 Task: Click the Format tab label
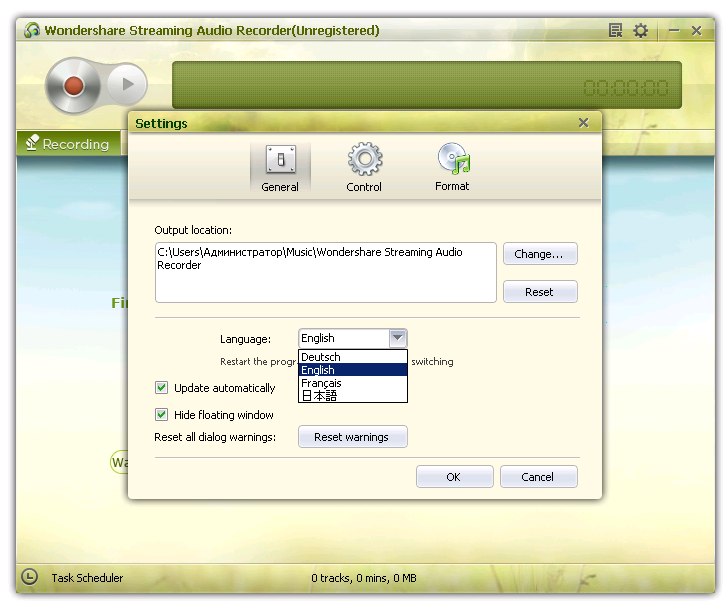452,186
